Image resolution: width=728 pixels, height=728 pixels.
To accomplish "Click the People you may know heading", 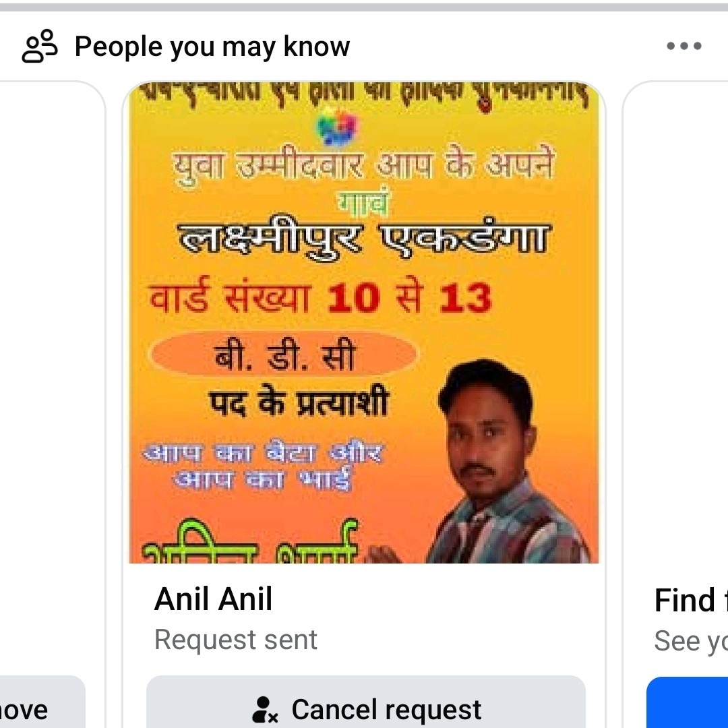I will [212, 47].
